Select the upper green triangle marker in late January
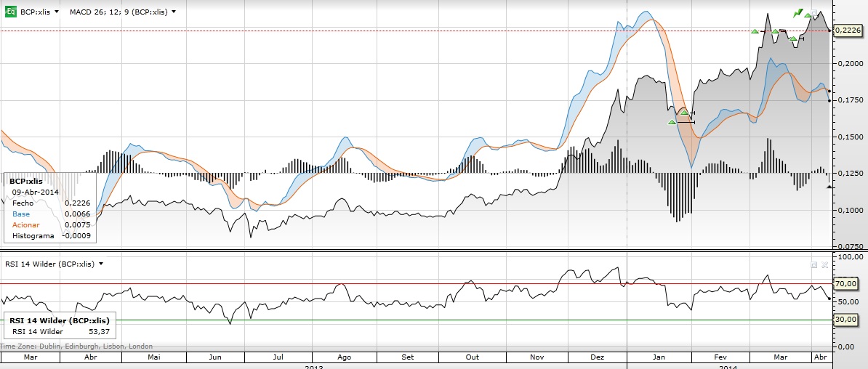The height and width of the screenshot is (369, 868). click(684, 113)
